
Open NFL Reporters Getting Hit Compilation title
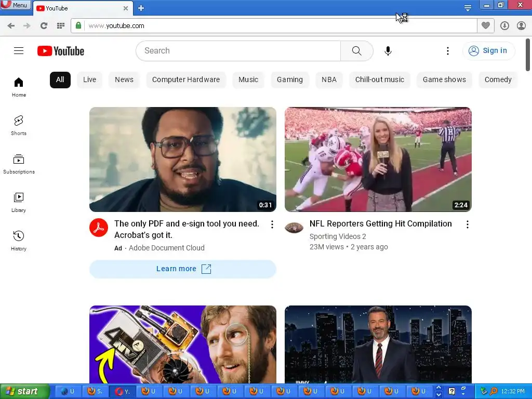point(381,223)
